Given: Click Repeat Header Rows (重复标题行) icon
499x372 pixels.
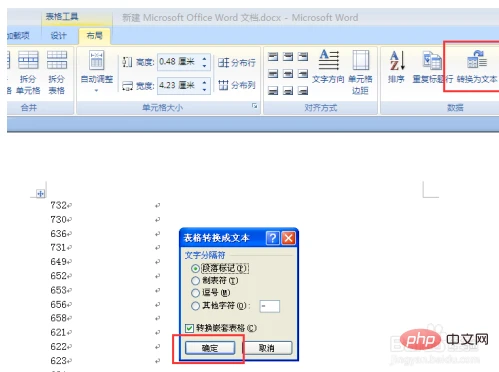Looking at the screenshot, I should tap(432, 61).
